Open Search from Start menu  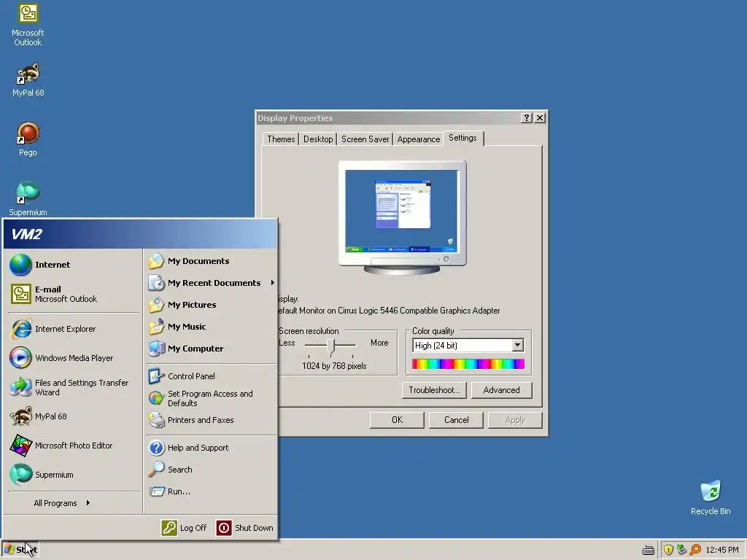tap(211, 470)
